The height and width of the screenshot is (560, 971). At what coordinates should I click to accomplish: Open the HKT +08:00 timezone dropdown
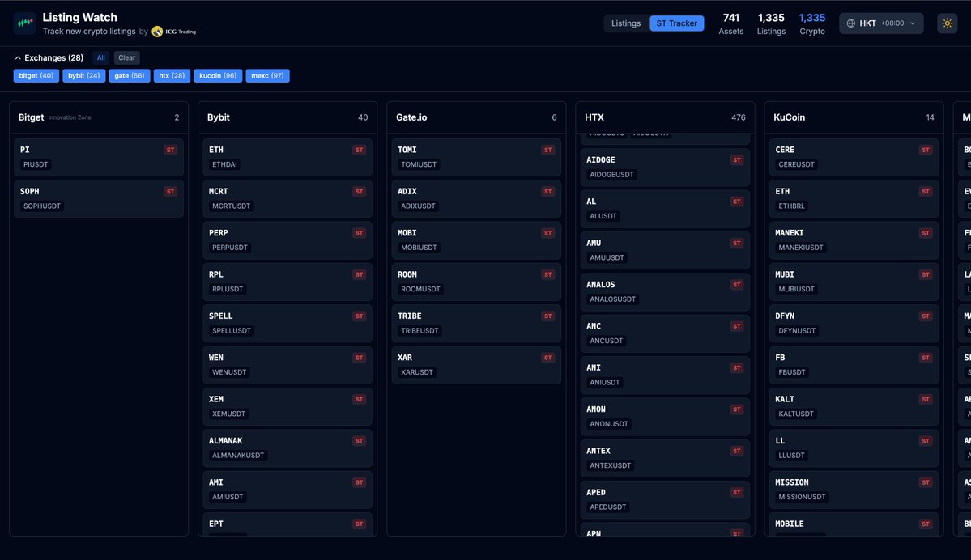point(881,23)
